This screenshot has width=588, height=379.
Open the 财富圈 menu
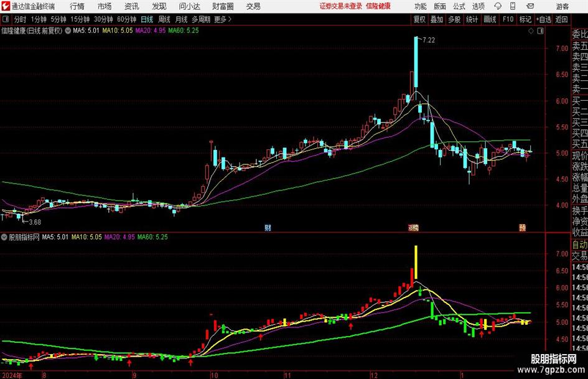223,6
